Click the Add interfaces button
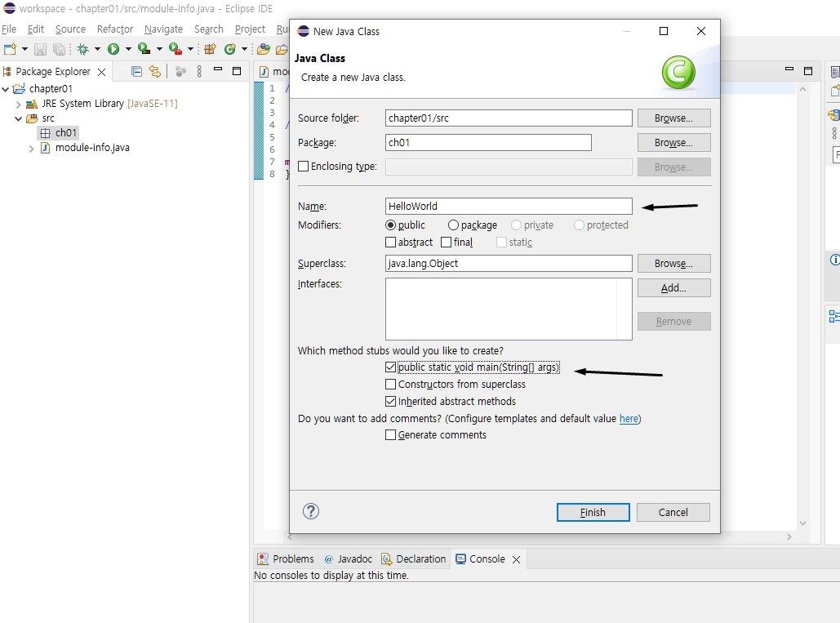The width and height of the screenshot is (840, 623). [674, 287]
